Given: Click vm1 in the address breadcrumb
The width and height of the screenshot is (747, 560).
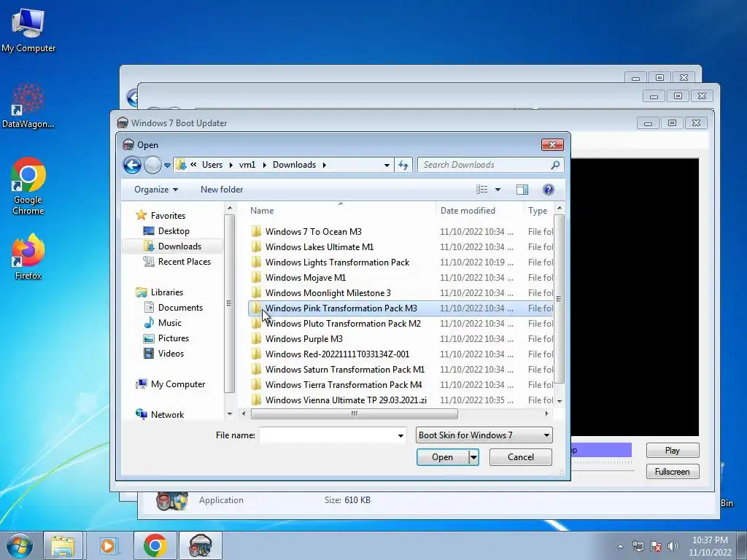Looking at the screenshot, I should tap(247, 165).
